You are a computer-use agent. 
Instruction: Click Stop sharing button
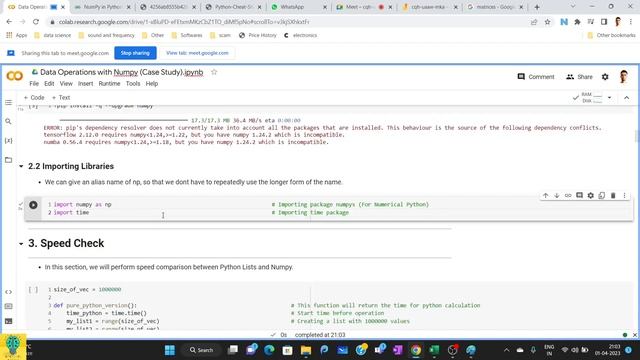tap(135, 53)
